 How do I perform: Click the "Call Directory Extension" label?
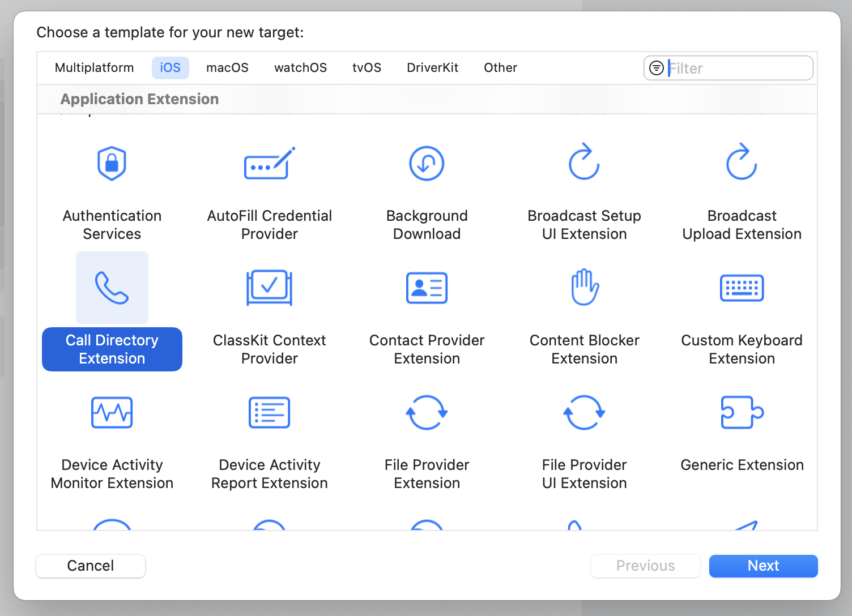coord(112,349)
